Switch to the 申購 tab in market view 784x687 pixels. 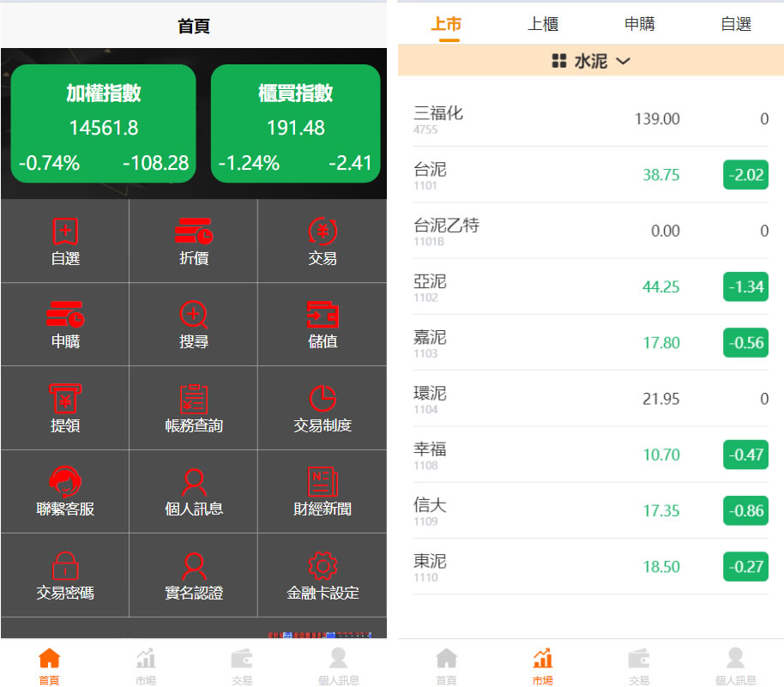coord(640,24)
